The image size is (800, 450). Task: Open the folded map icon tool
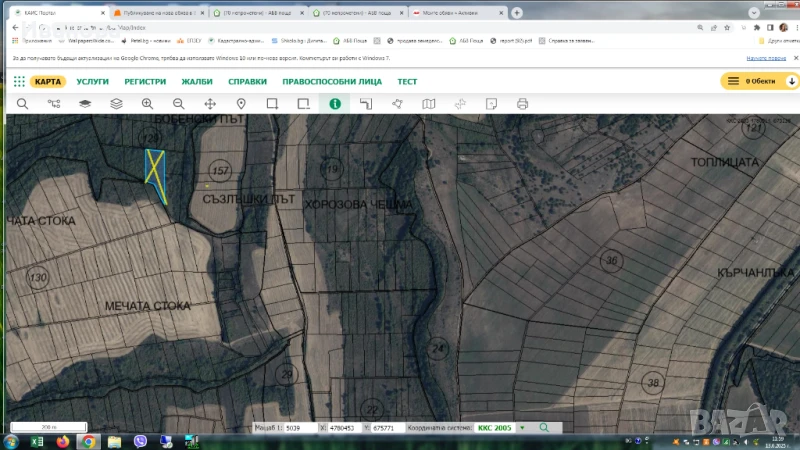(429, 103)
